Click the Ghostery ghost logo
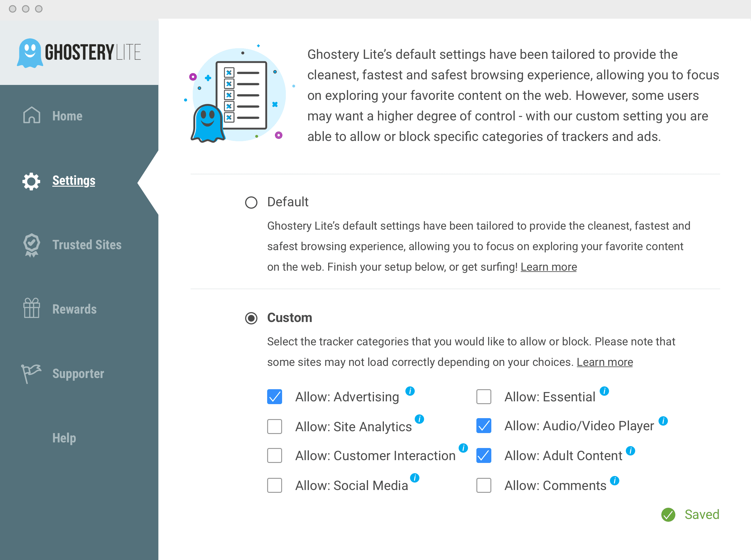751x560 pixels. coord(30,52)
